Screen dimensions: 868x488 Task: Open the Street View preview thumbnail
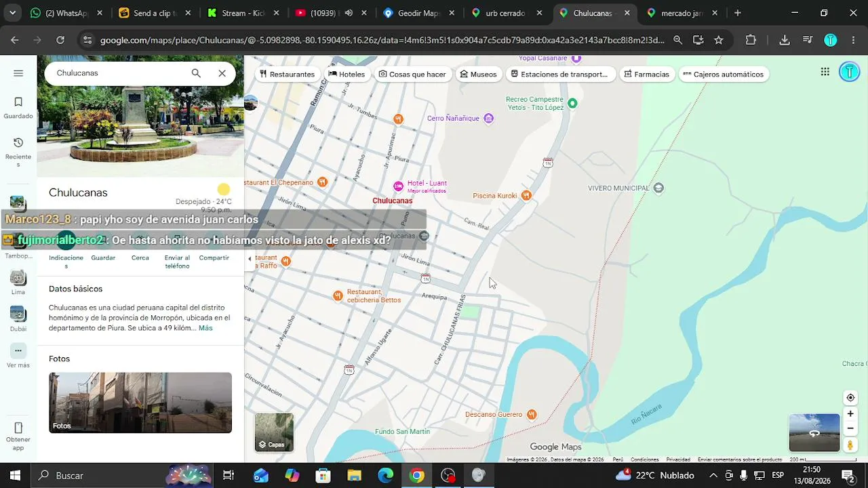click(814, 432)
